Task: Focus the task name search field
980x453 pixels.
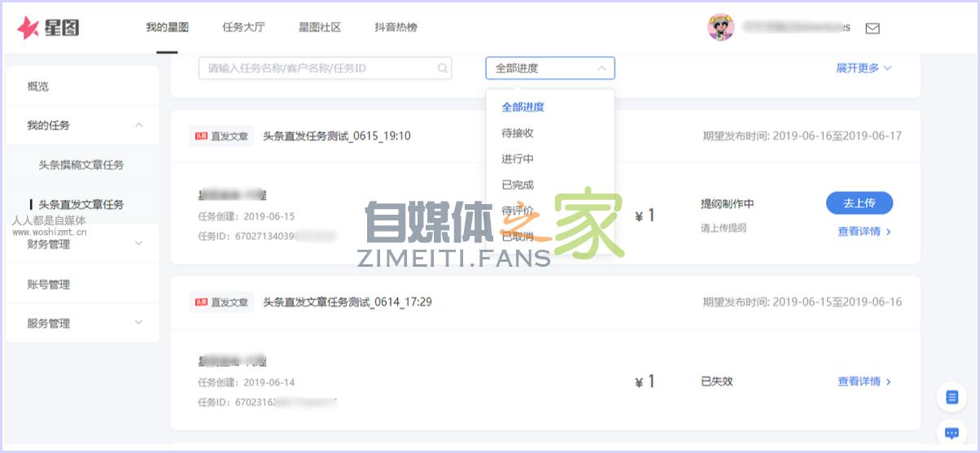Action: coord(317,68)
